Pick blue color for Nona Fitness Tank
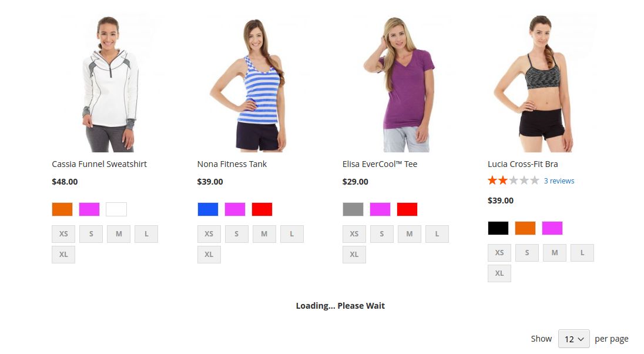The width and height of the screenshot is (644, 354). click(x=207, y=209)
